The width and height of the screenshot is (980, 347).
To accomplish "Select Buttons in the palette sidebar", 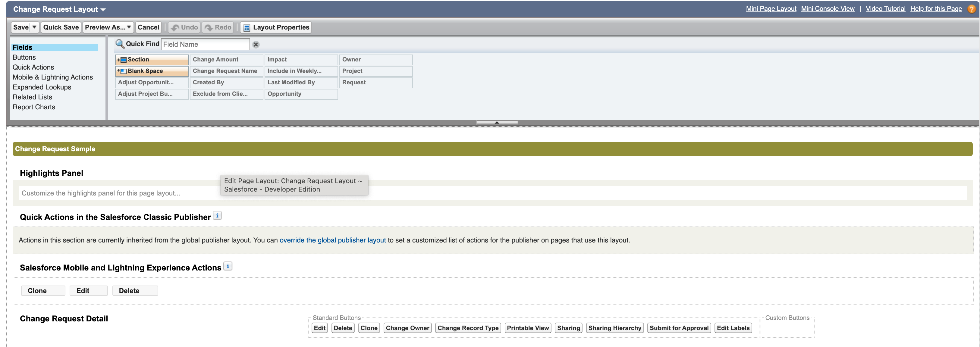I will 24,58.
